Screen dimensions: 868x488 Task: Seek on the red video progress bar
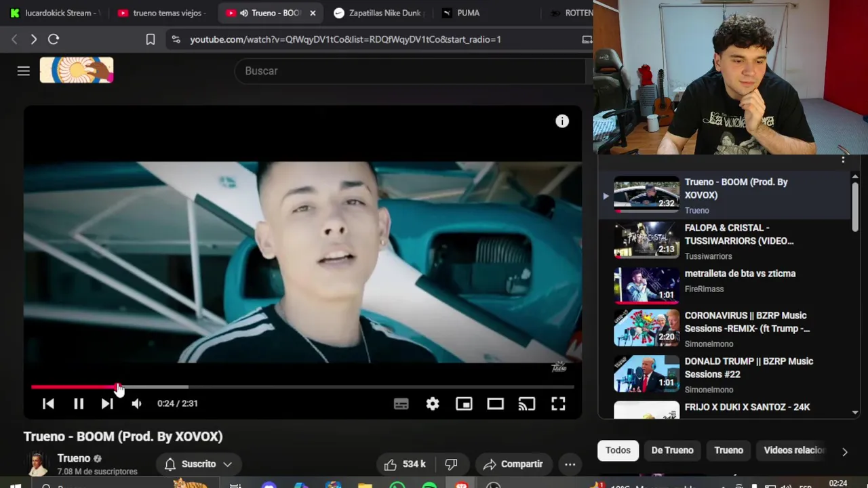tap(302, 387)
